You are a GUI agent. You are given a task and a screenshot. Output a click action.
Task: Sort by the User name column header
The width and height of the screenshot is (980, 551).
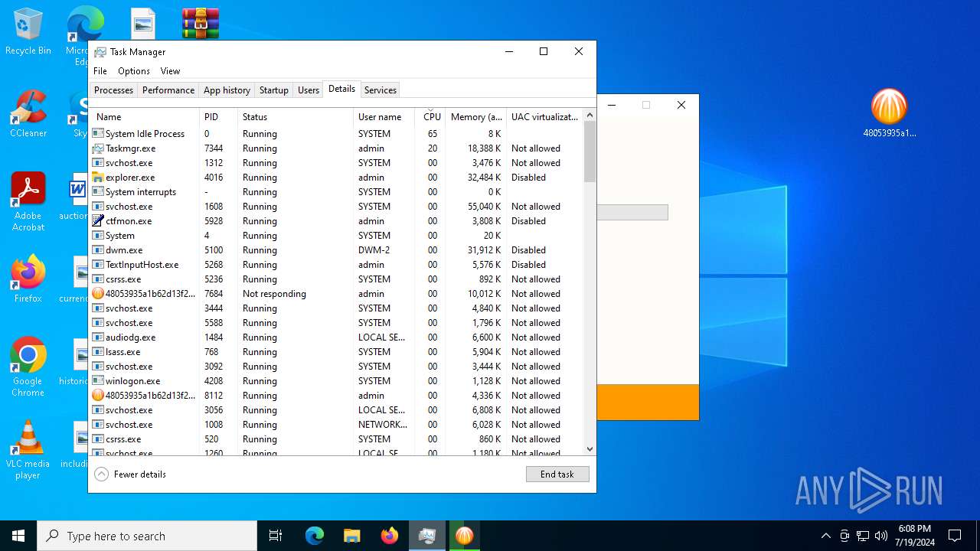click(x=385, y=117)
